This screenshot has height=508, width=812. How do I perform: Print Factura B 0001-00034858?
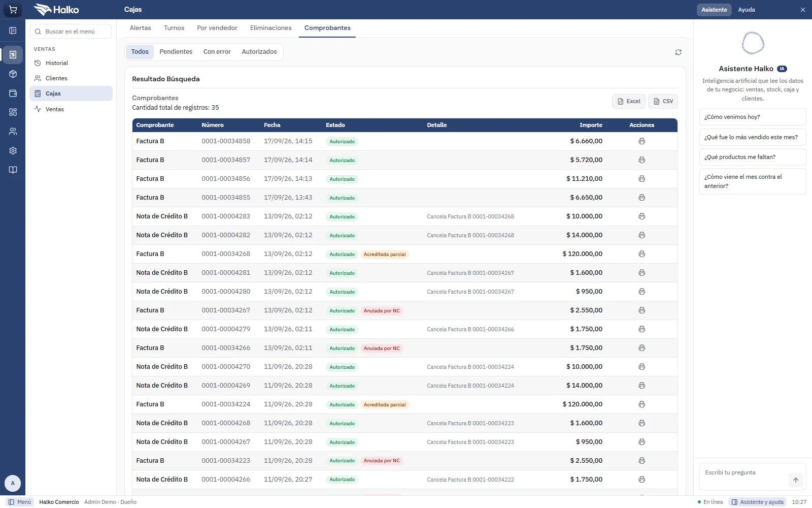click(641, 141)
